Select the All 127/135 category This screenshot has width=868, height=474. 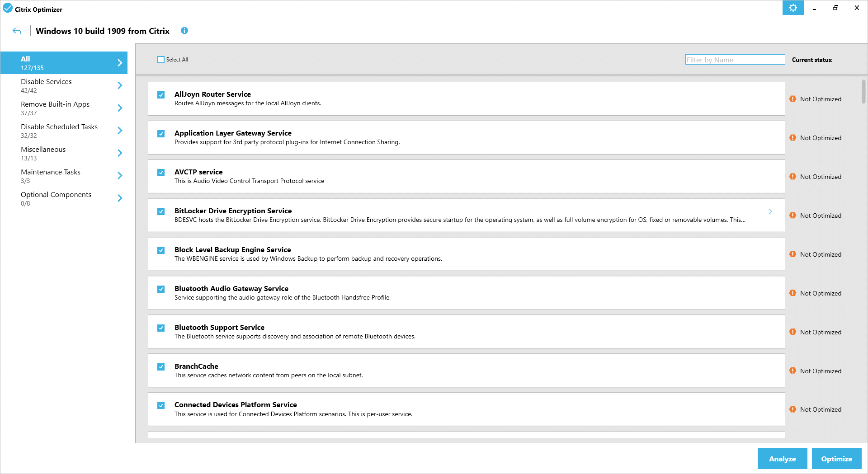click(64, 63)
